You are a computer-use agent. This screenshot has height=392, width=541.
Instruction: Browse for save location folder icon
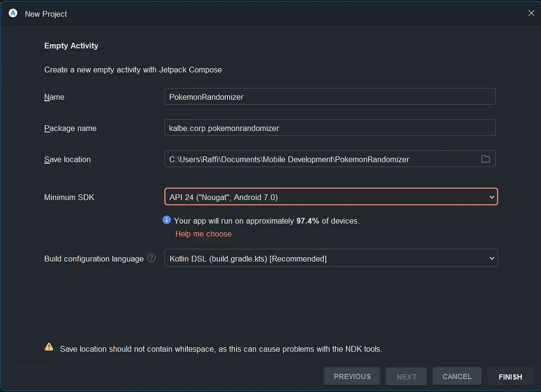(x=485, y=159)
